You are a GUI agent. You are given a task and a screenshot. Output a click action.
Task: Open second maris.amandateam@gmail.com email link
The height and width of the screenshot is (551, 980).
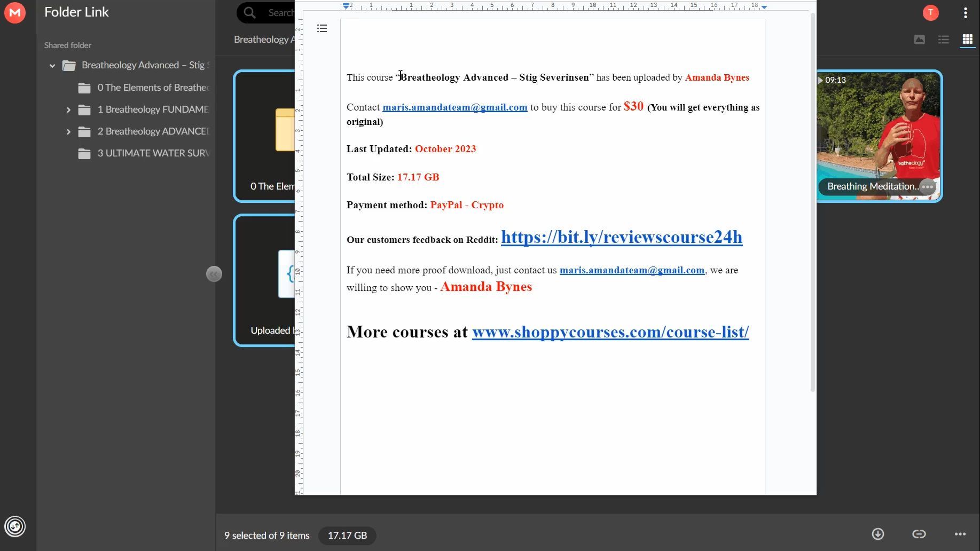(x=632, y=270)
